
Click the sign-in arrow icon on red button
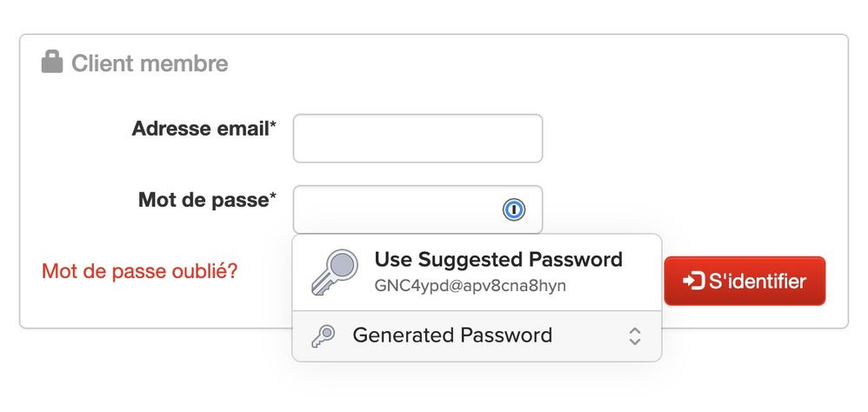[693, 281]
